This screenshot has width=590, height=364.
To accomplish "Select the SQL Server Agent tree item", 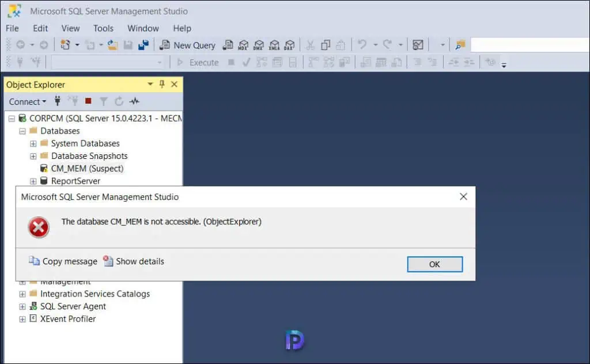I will [73, 306].
